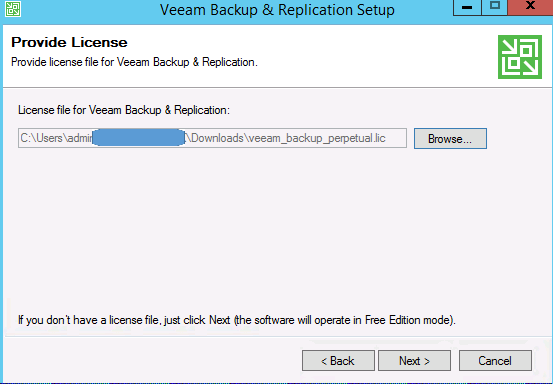Image resolution: width=553 pixels, height=385 pixels.
Task: Click the 'Provide license file for Veeam' subtitle
Action: (134, 62)
